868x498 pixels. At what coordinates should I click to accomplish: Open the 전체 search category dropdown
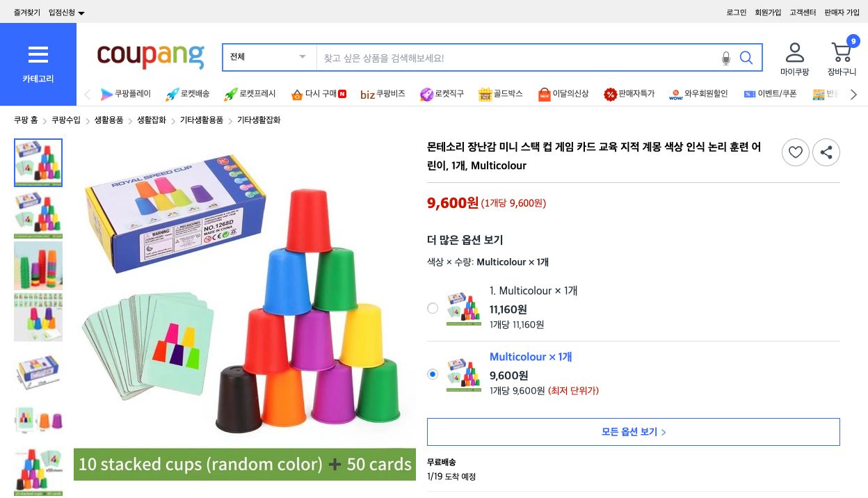pos(268,57)
